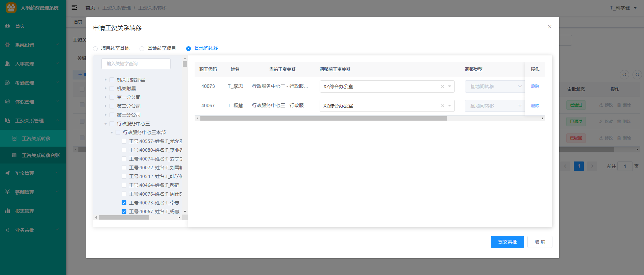Expand 薪酬管理 sidebar menu
The width and height of the screenshot is (644, 275).
pyautogui.click(x=33, y=192)
